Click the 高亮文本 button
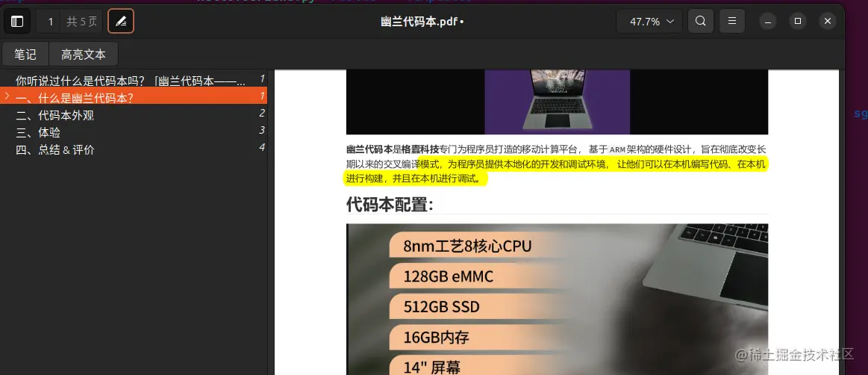 pos(83,55)
